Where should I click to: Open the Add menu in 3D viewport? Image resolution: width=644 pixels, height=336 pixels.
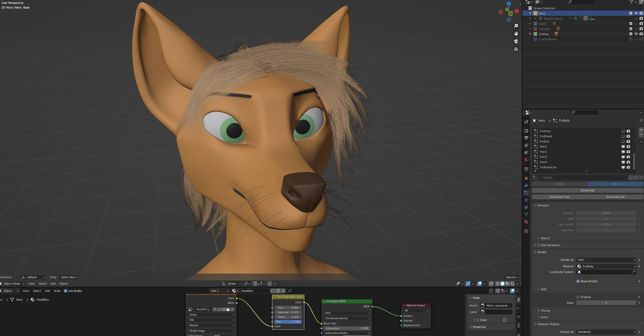point(53,284)
